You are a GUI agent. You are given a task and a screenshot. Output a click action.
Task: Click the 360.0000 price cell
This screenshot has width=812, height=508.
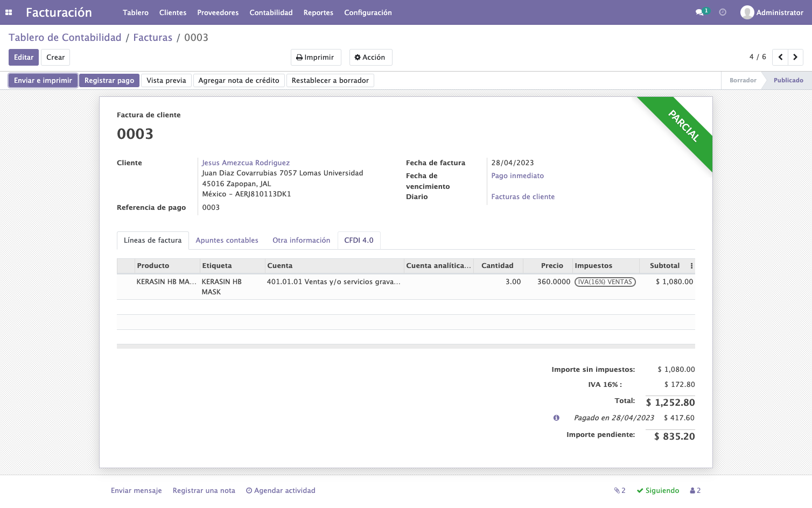click(x=554, y=281)
